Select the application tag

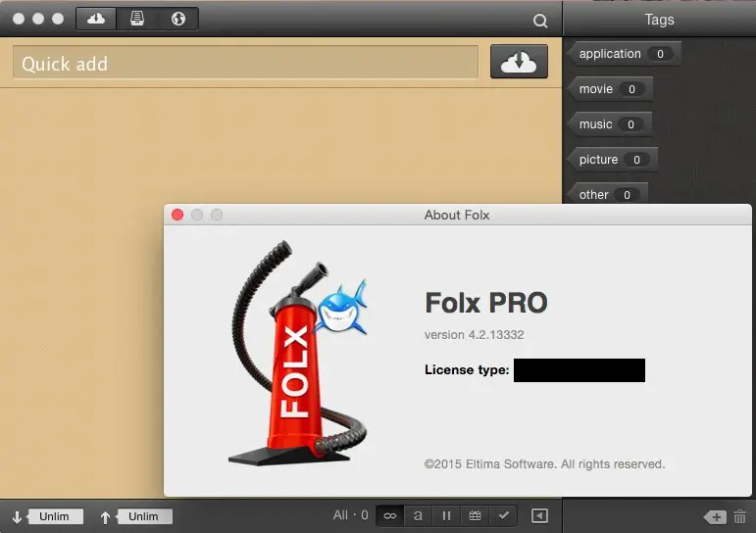click(x=625, y=54)
